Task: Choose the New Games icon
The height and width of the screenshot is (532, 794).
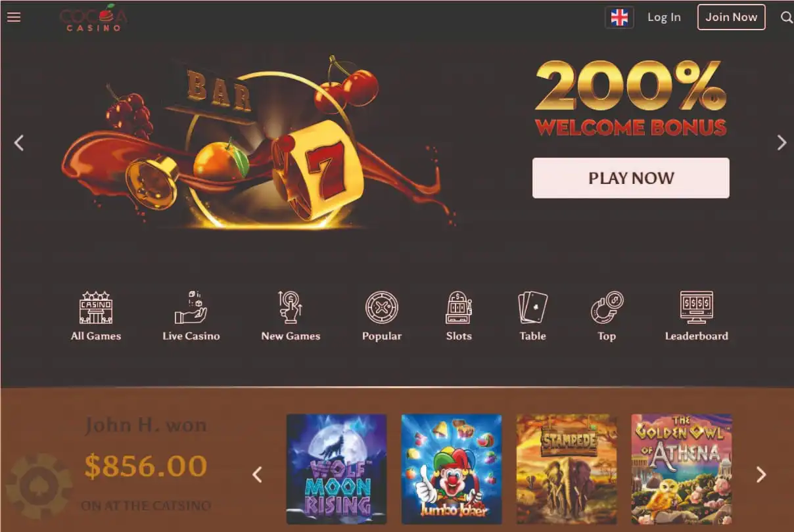Action: click(x=290, y=307)
